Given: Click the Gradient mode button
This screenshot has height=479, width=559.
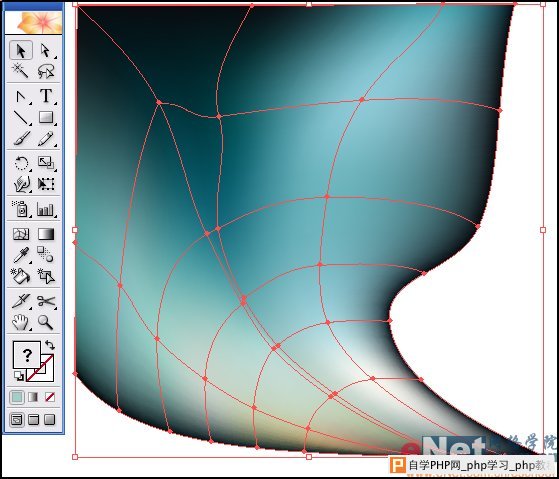Looking at the screenshot, I should click(x=33, y=397).
